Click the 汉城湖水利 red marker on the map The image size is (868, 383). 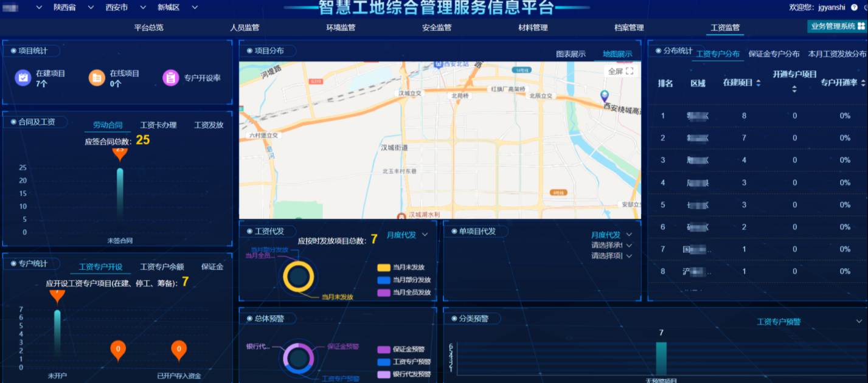[x=401, y=216]
